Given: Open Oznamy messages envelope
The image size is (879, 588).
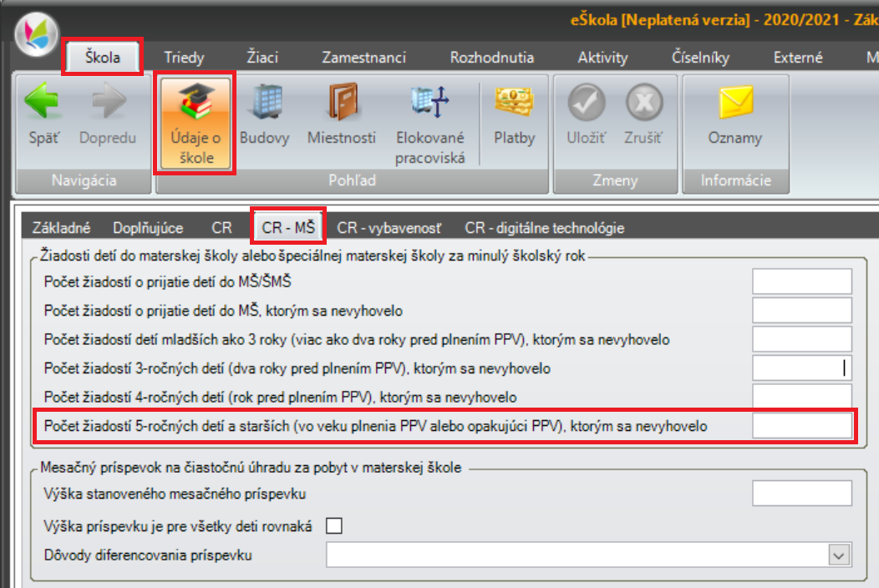Looking at the screenshot, I should pyautogui.click(x=735, y=115).
